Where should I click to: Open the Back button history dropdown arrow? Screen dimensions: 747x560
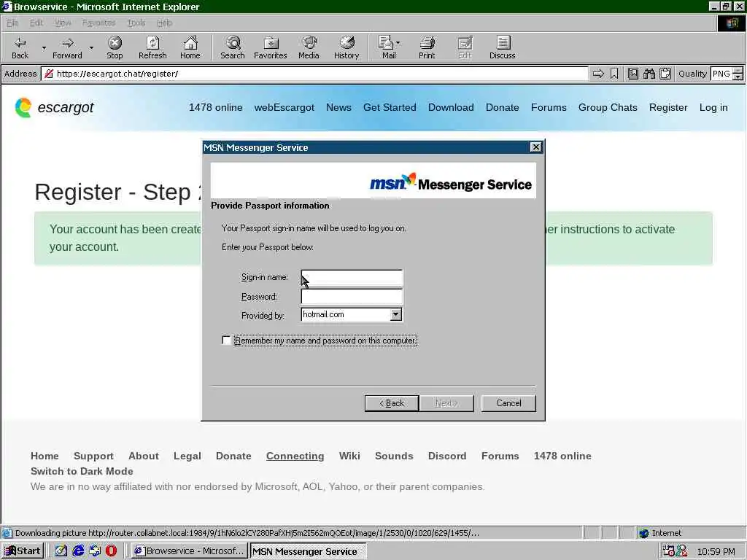(44, 47)
